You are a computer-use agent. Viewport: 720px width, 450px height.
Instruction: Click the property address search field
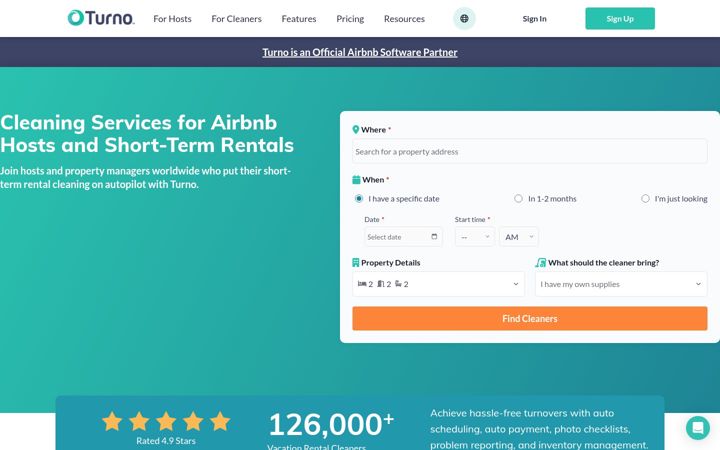pyautogui.click(x=529, y=152)
